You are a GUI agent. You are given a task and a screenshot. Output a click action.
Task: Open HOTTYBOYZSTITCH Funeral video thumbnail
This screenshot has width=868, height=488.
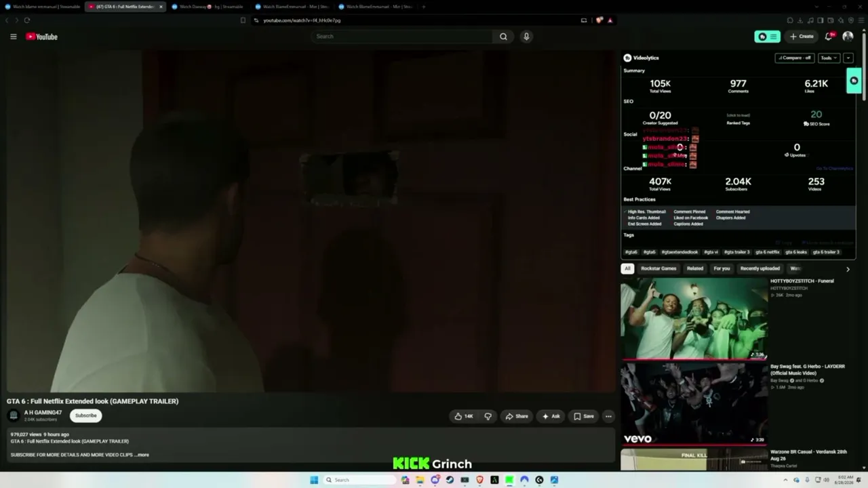pos(694,318)
